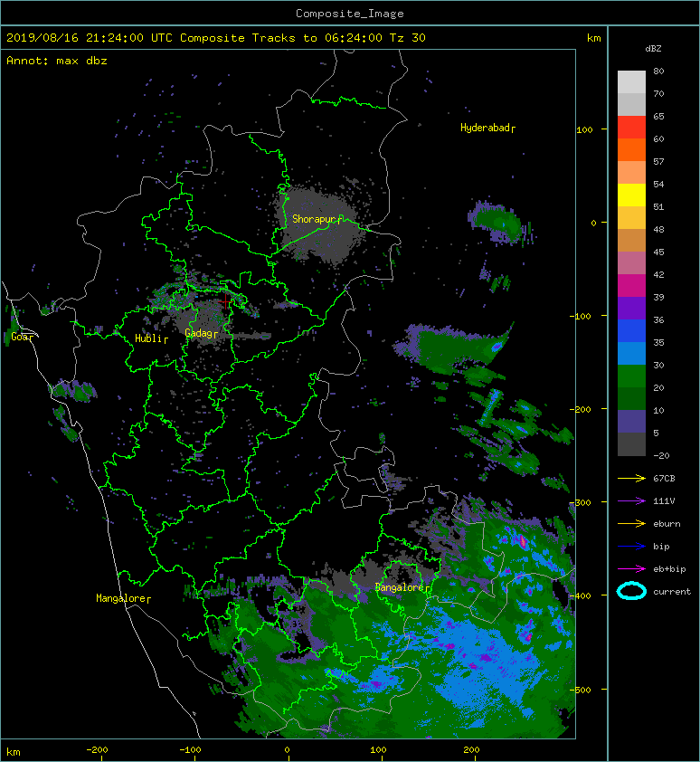This screenshot has height=762, width=700.
Task: Click the Hubli city label
Action: [x=151, y=338]
